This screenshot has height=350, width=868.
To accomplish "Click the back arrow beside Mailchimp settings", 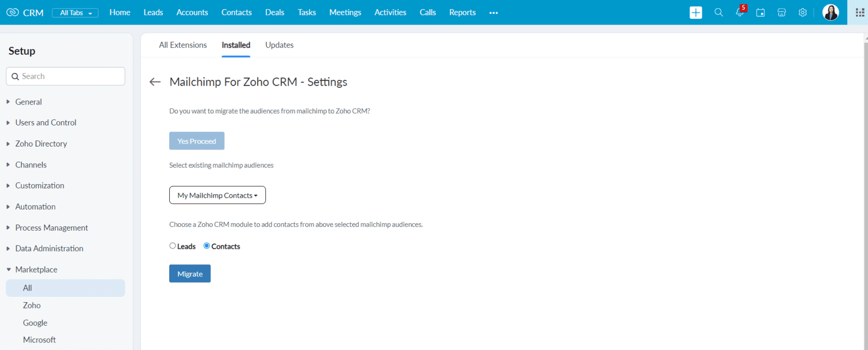I will coord(155,82).
